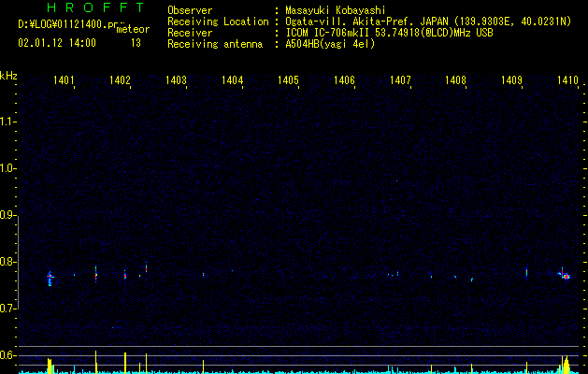The height and width of the screenshot is (374, 588).
Task: Click the 1.0 kHz frequency tick label
Action: (7, 168)
